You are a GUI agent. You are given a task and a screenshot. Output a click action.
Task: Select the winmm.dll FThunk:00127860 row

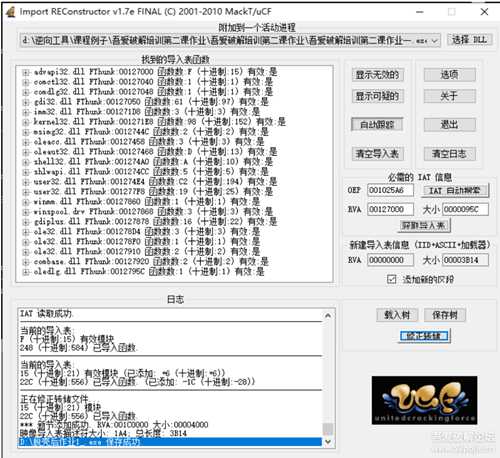146,202
